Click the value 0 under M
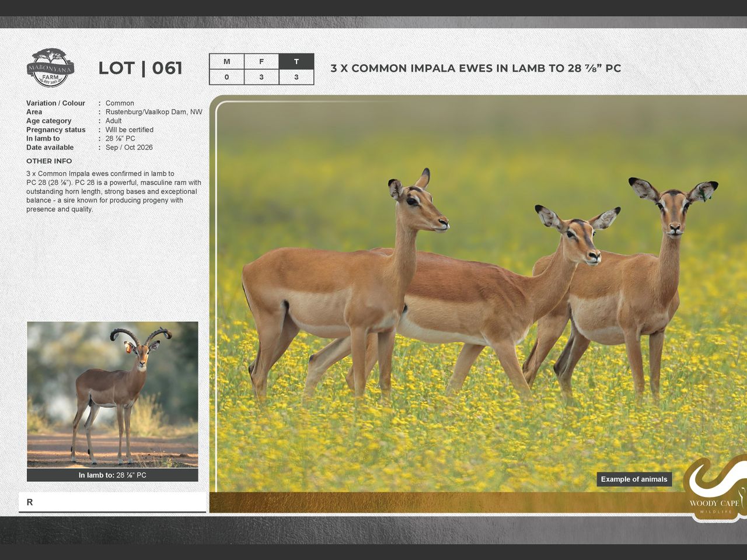747x560 pixels. pos(226,77)
